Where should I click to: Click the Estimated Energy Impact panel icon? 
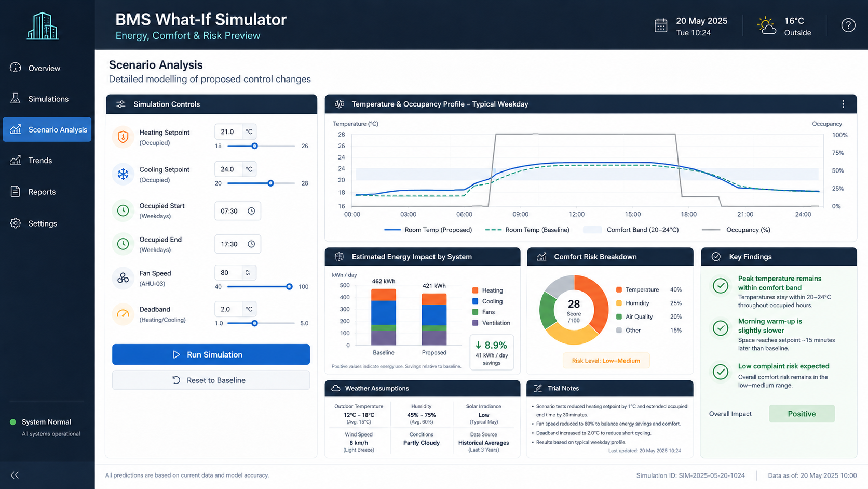[x=339, y=257]
